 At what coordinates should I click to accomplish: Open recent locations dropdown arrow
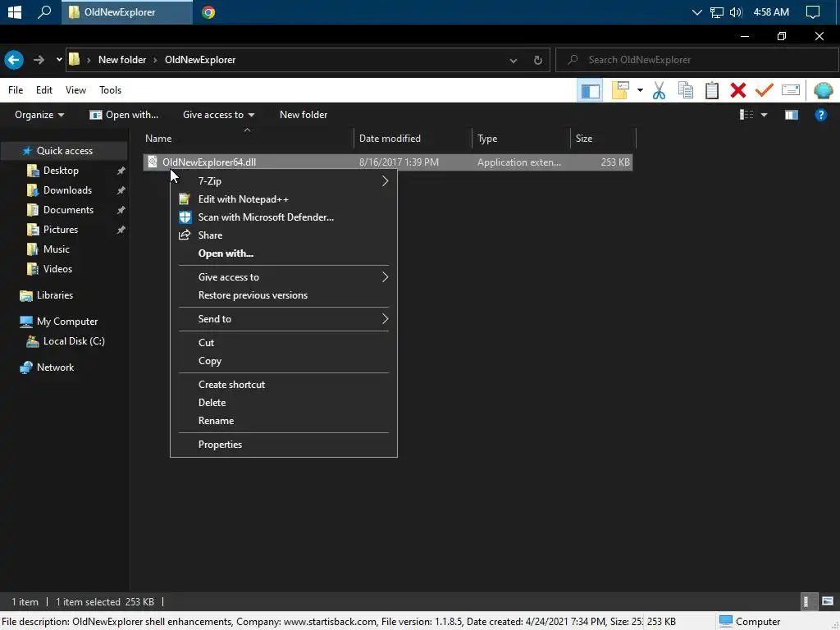click(59, 59)
